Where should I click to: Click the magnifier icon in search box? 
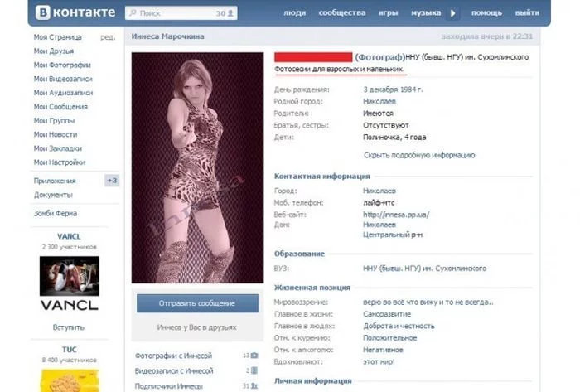pyautogui.click(x=133, y=13)
